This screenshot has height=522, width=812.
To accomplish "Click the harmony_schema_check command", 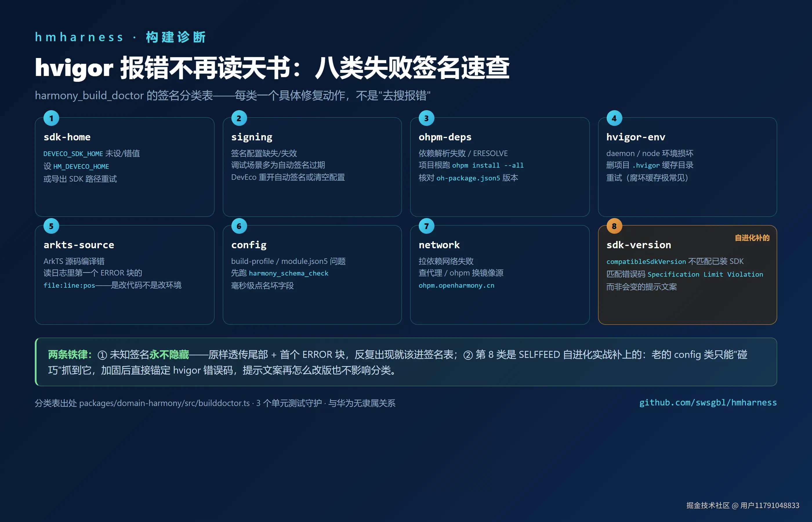I will (288, 273).
